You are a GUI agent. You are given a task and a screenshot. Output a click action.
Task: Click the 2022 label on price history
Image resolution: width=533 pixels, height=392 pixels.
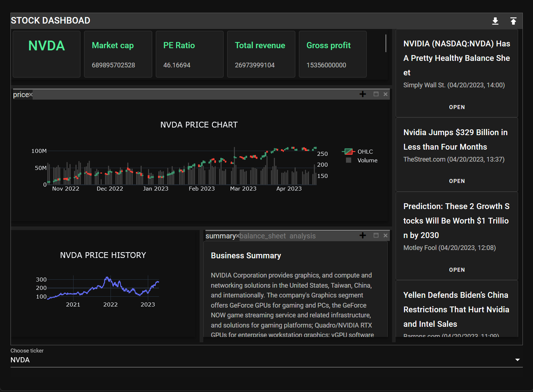111,305
